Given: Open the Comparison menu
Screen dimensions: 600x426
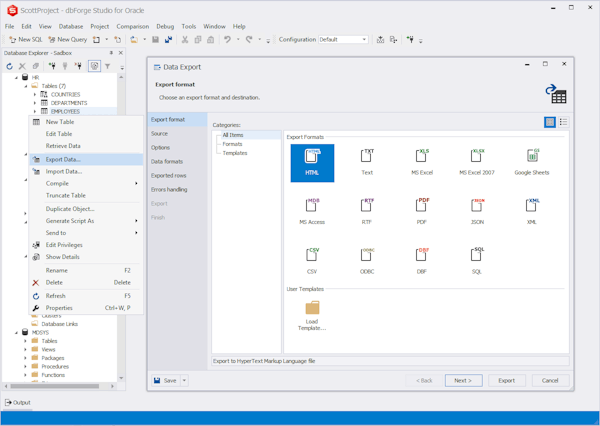Looking at the screenshot, I should tap(133, 26).
